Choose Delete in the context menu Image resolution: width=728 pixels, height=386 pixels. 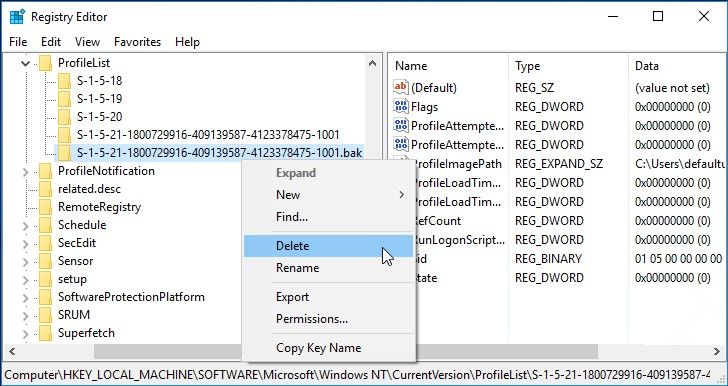[328, 246]
